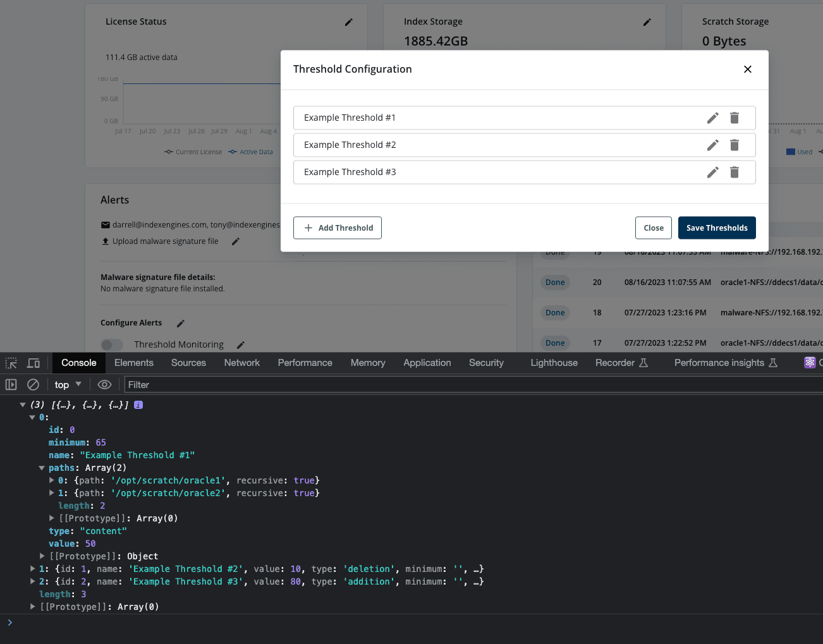Show the console sidebar panel
This screenshot has height=644, width=823.
(11, 384)
